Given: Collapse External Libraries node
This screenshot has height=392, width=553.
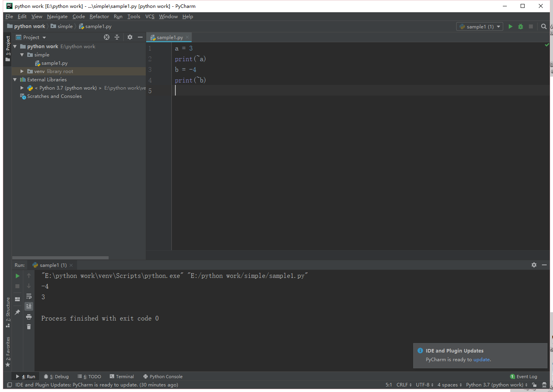Looking at the screenshot, I should (x=15, y=80).
